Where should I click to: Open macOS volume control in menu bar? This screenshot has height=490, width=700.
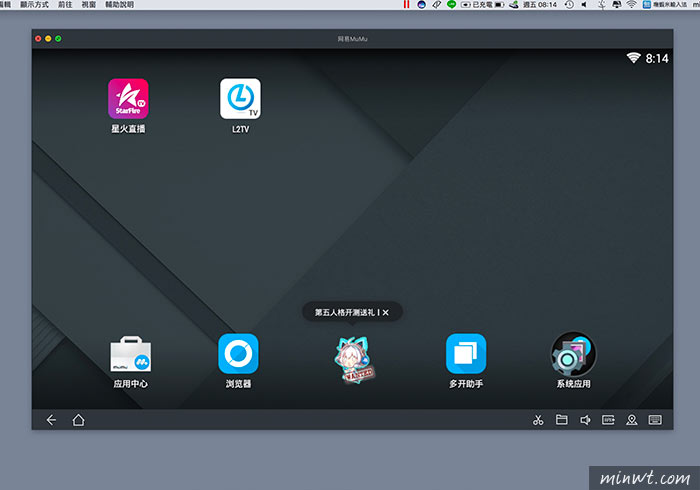pos(584,4)
